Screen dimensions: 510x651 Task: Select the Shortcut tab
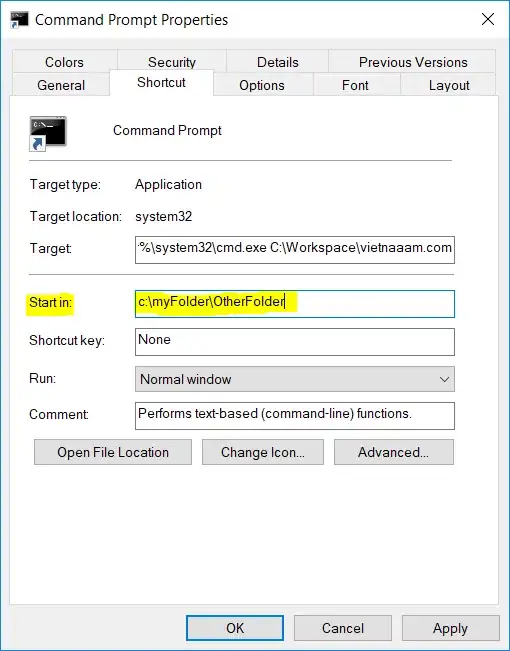(161, 83)
